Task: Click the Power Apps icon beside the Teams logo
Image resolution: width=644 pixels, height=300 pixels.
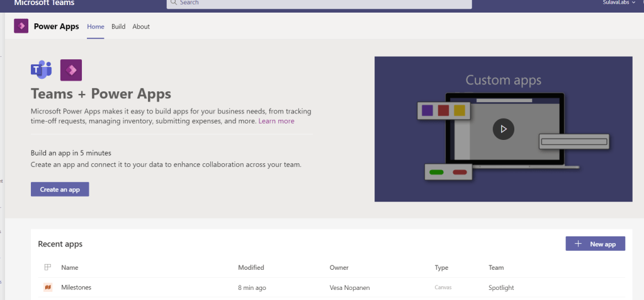Action: click(x=71, y=70)
